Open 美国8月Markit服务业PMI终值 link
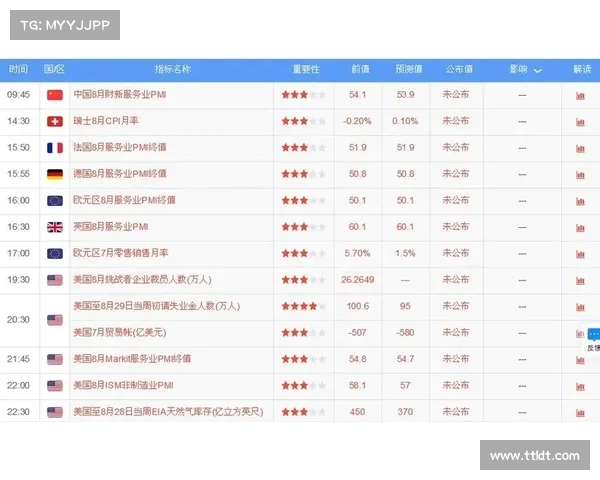This screenshot has height=480, width=600. pyautogui.click(x=132, y=359)
